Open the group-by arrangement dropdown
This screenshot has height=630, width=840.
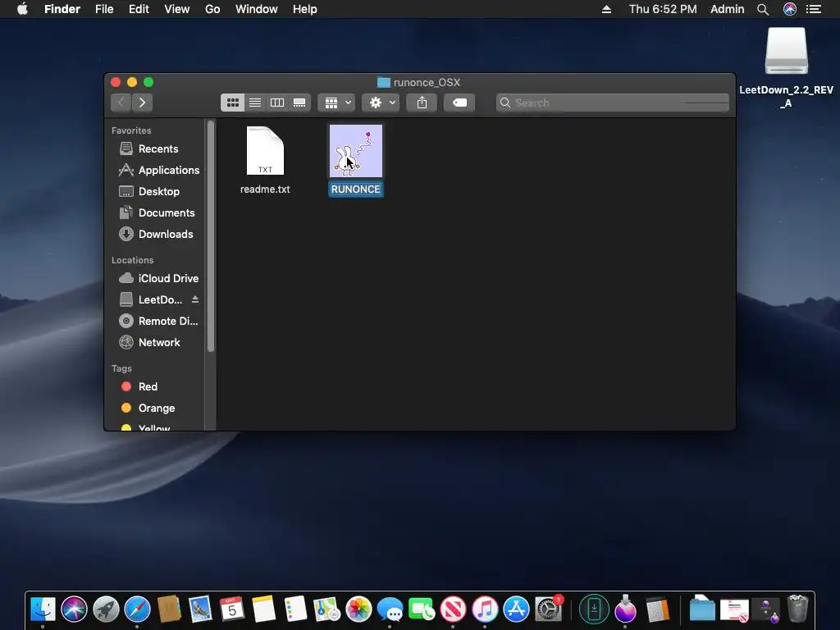pos(337,103)
